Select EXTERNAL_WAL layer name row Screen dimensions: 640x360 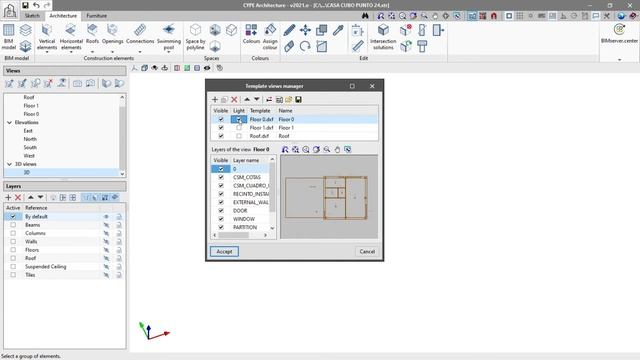[x=251, y=202]
